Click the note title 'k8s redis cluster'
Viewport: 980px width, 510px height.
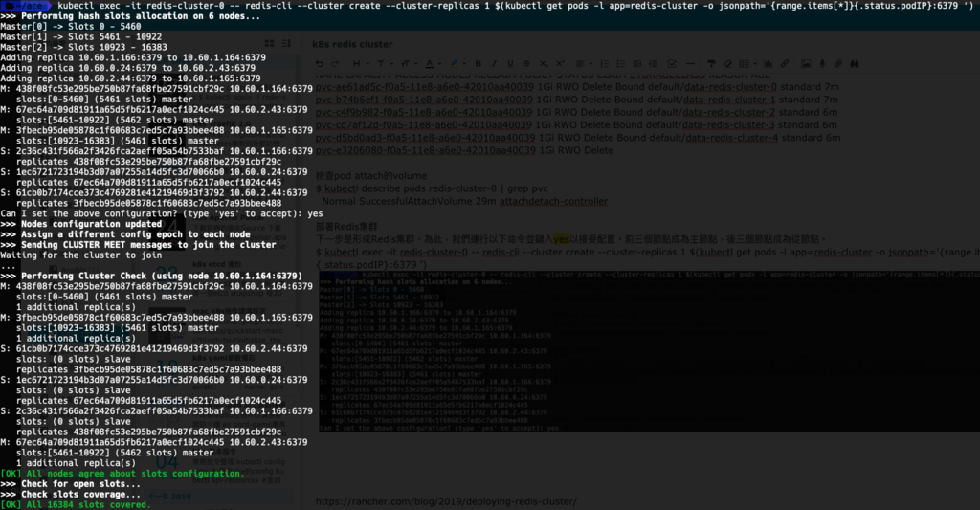click(352, 44)
